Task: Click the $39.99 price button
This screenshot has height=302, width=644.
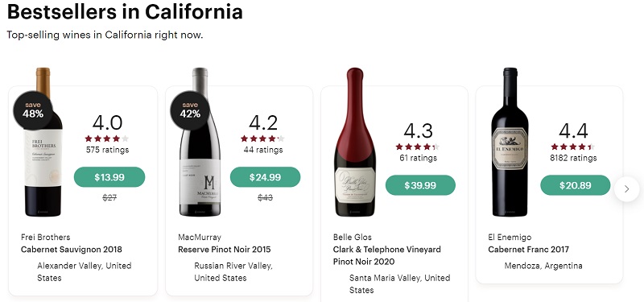Action: point(420,185)
